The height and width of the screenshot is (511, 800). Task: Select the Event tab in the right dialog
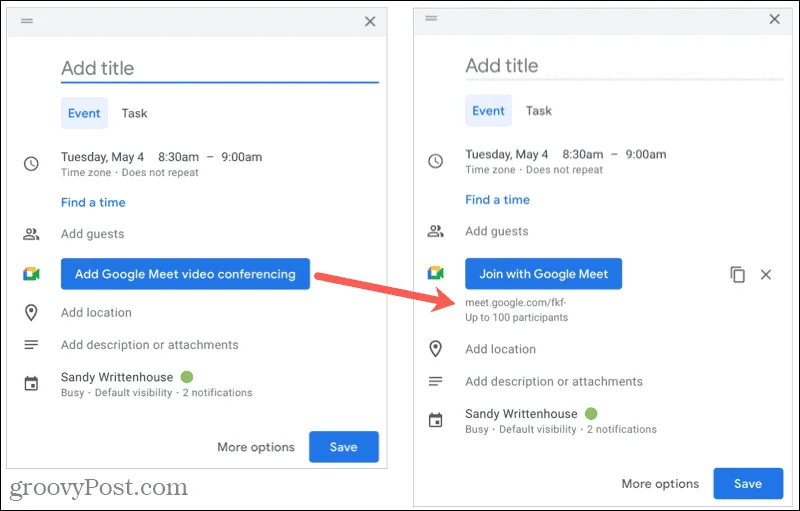click(x=488, y=111)
